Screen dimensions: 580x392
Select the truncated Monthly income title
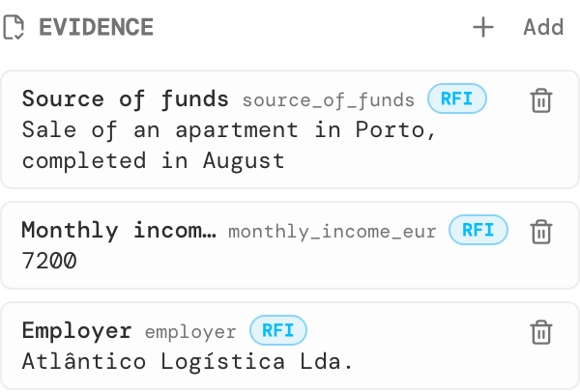(x=119, y=230)
